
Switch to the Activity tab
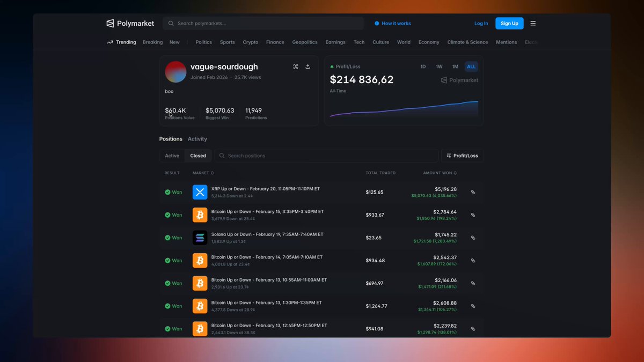point(197,139)
